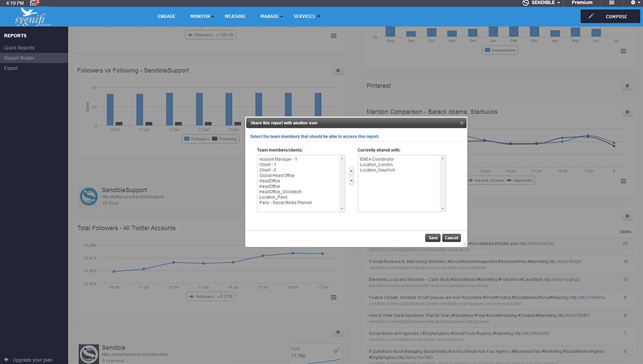Open chart menu for Total Followers graph

[333, 297]
